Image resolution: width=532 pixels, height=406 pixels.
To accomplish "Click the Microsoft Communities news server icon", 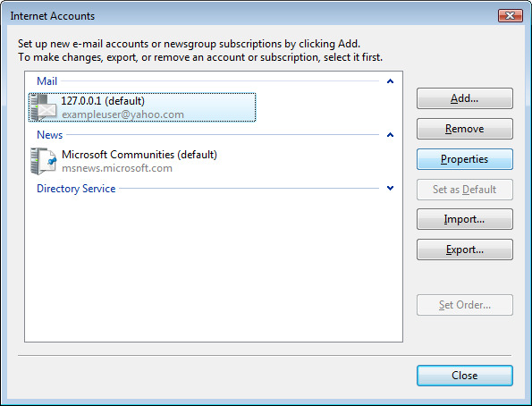I will point(43,161).
